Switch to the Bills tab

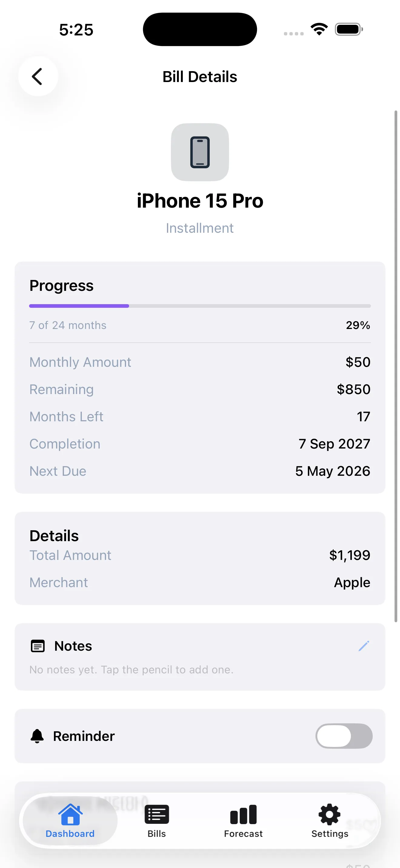coord(156,821)
